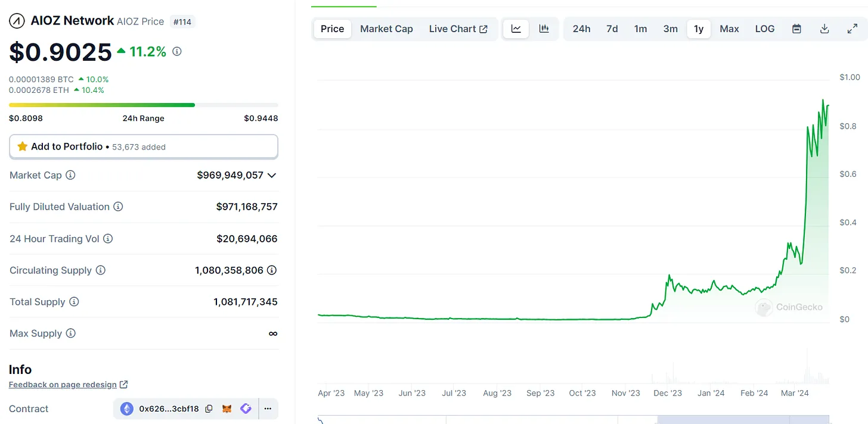Show 24 Hour Trading Vol info icon
This screenshot has width=868, height=424.
(108, 239)
